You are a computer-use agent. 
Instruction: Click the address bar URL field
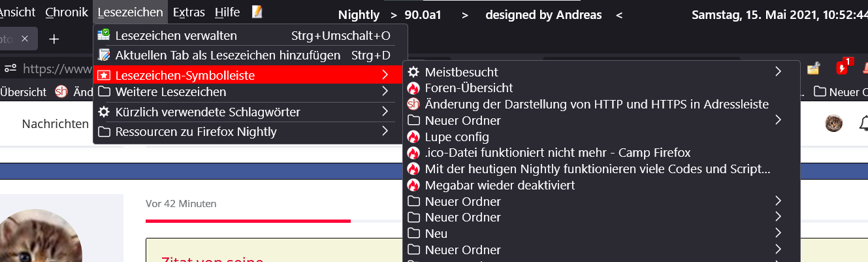(56, 68)
